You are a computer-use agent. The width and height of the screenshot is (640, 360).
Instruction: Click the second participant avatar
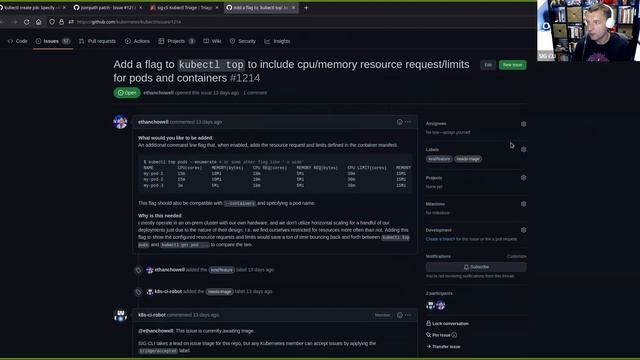click(441, 305)
